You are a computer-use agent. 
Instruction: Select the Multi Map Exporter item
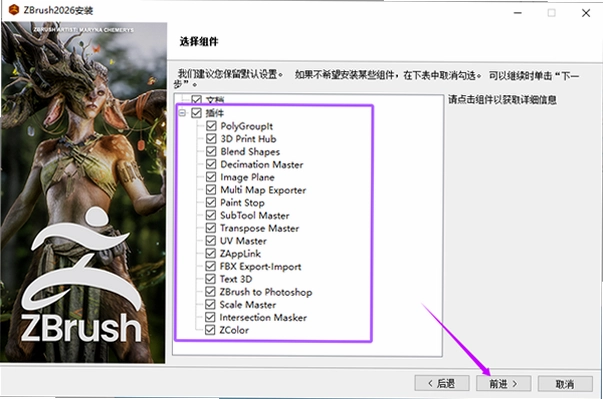point(263,190)
